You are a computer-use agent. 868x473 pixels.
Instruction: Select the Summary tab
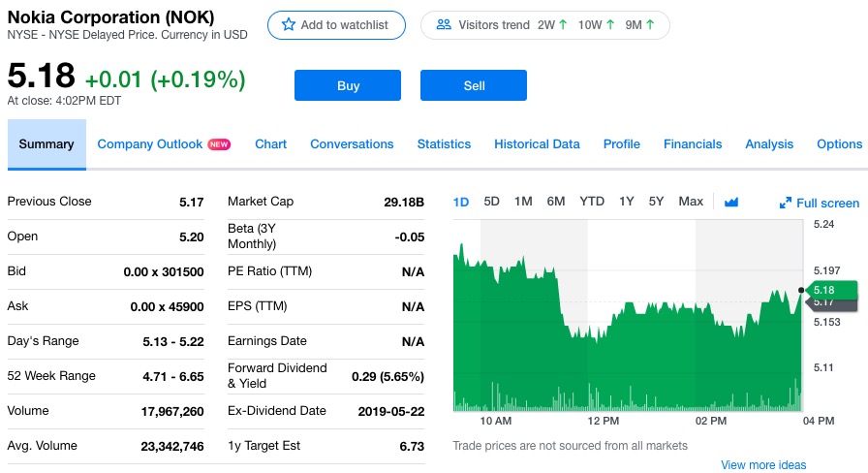click(46, 144)
